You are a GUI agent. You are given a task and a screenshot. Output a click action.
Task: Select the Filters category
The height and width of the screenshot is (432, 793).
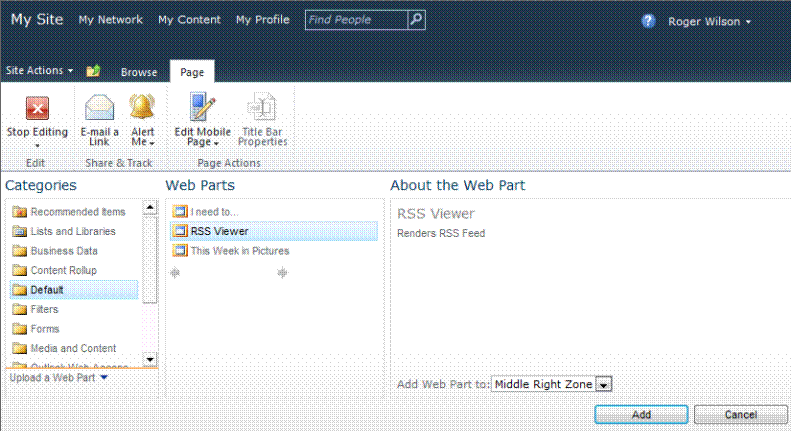tap(74, 309)
